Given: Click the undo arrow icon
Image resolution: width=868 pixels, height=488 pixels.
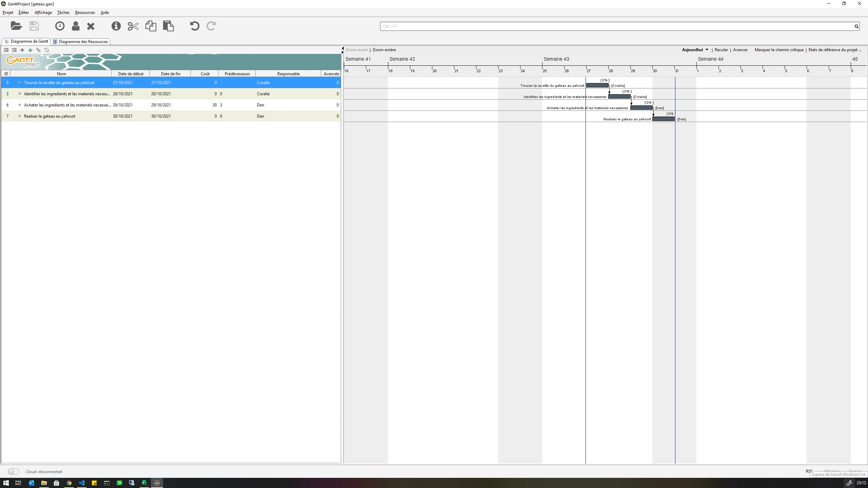Looking at the screenshot, I should [194, 26].
